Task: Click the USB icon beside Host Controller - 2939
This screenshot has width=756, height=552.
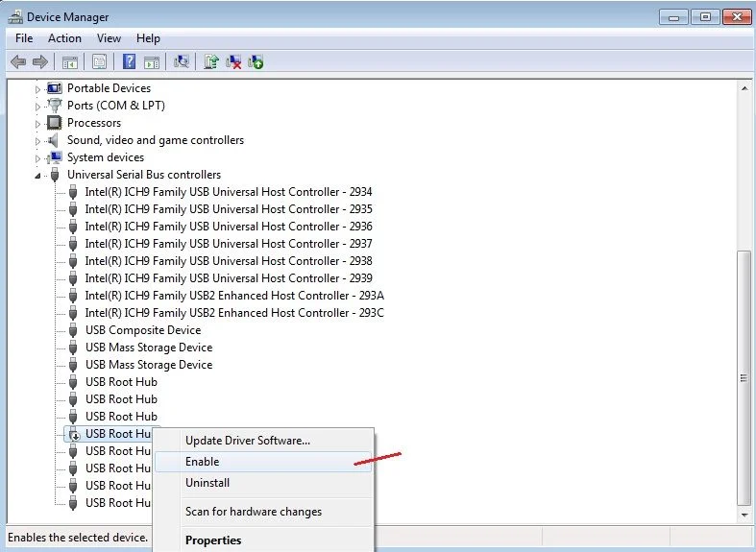Action: 73,278
